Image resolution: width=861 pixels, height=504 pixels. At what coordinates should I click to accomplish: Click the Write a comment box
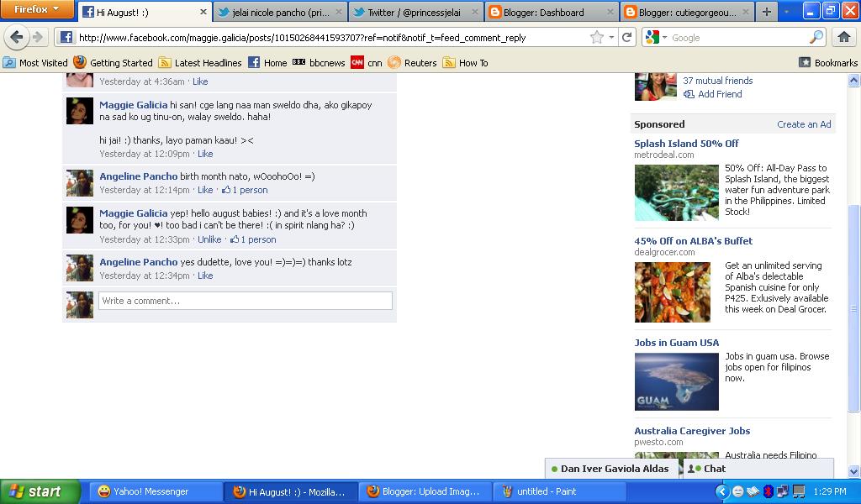(246, 301)
